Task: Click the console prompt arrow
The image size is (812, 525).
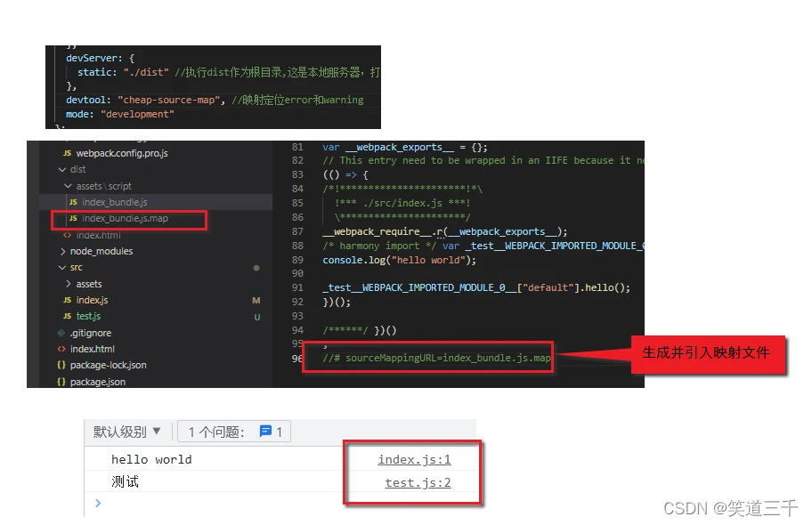Action: [x=99, y=503]
